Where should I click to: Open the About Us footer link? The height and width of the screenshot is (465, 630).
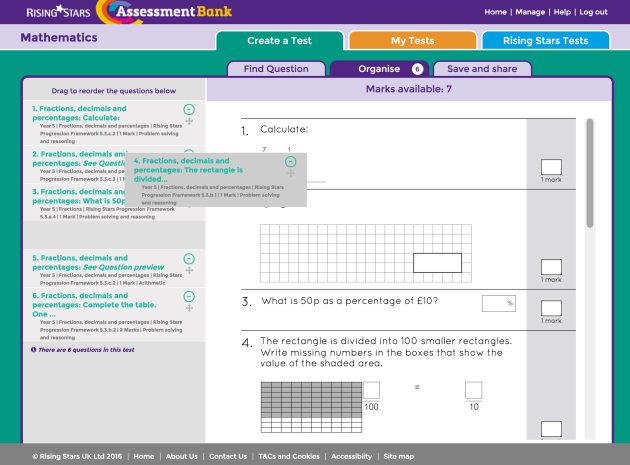pyautogui.click(x=182, y=456)
